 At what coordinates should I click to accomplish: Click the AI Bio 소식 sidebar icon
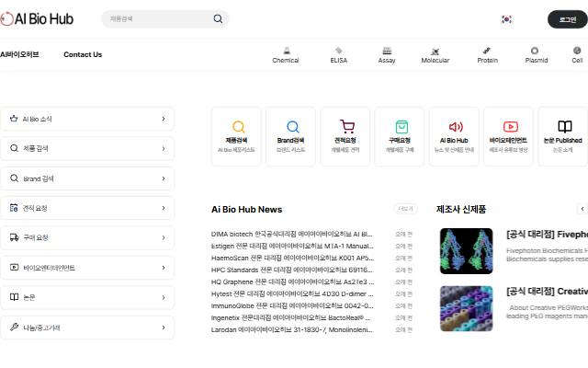coord(14,119)
